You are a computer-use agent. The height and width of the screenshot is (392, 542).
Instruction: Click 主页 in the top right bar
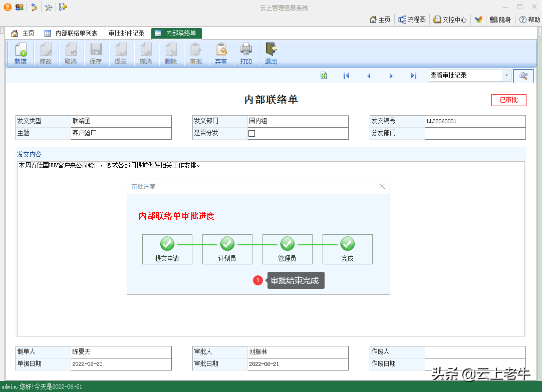click(380, 20)
